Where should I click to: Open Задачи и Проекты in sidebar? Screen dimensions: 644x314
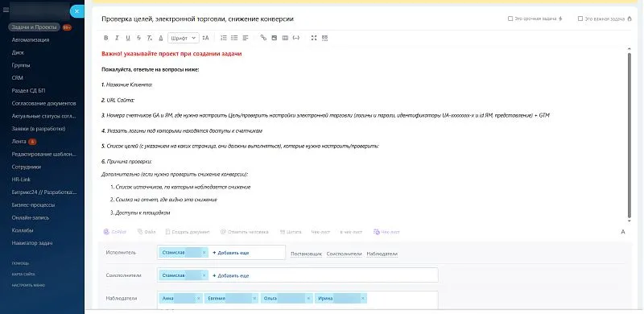point(34,27)
